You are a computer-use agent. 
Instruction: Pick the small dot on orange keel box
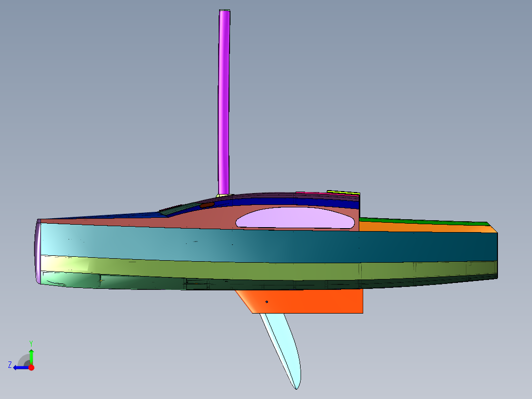pos(266,302)
